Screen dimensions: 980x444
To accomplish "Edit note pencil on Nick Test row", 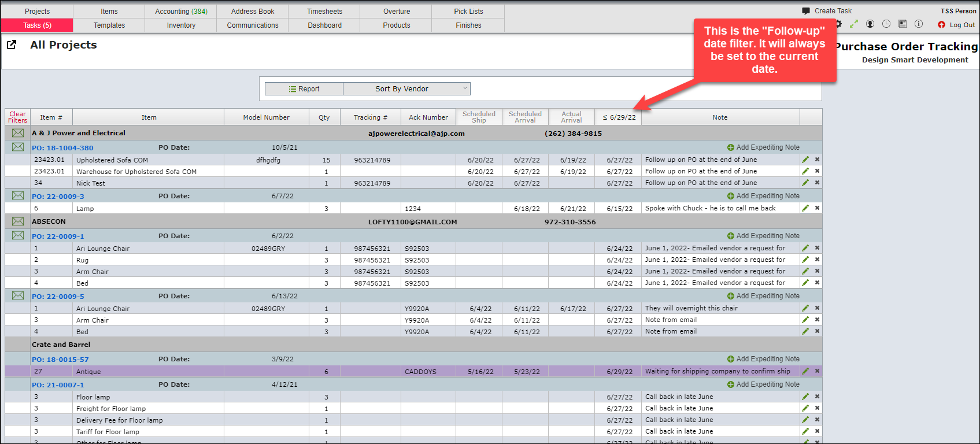I will coord(805,183).
